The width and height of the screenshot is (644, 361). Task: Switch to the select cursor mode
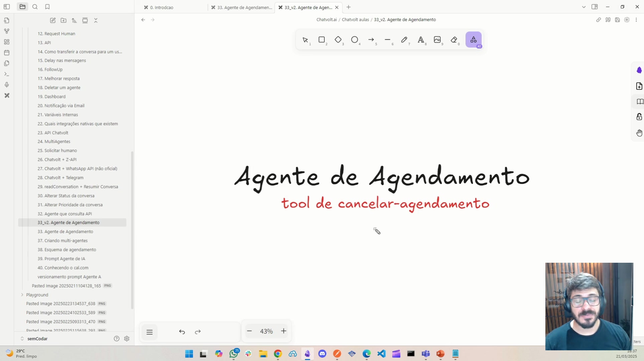305,40
